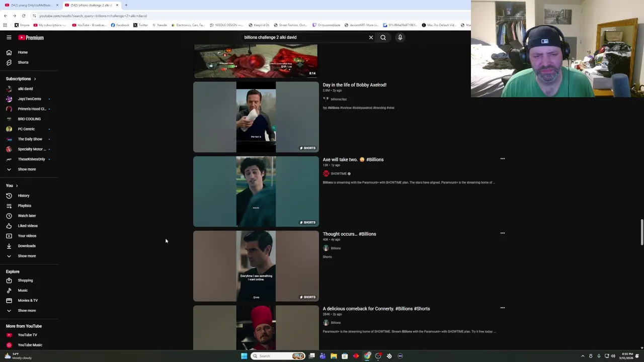644x362 pixels.
Task: Open Chrome from the taskbar
Action: 367,356
